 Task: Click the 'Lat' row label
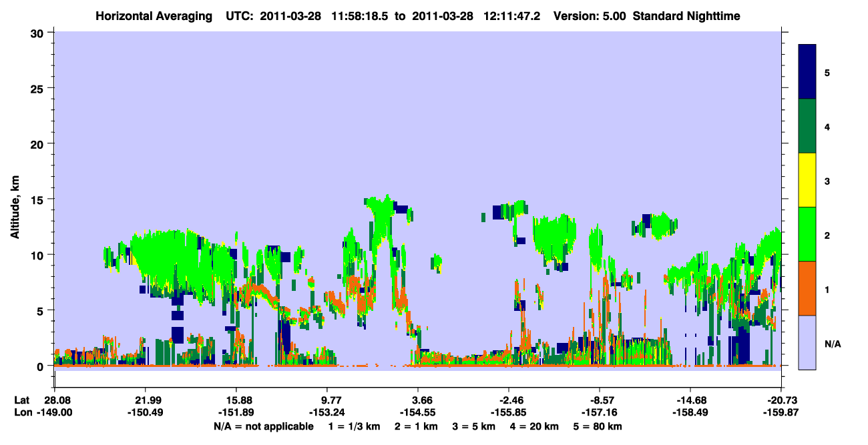[22, 400]
